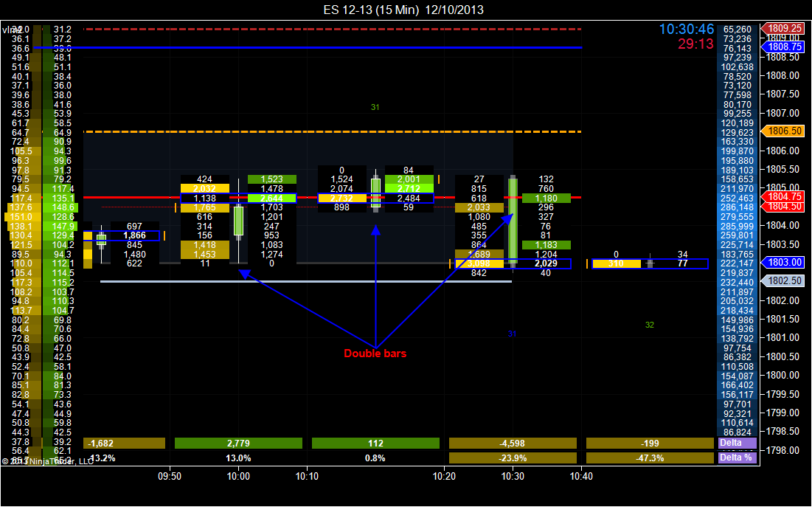Select the yellow footprint cell 3,098

(x=479, y=263)
